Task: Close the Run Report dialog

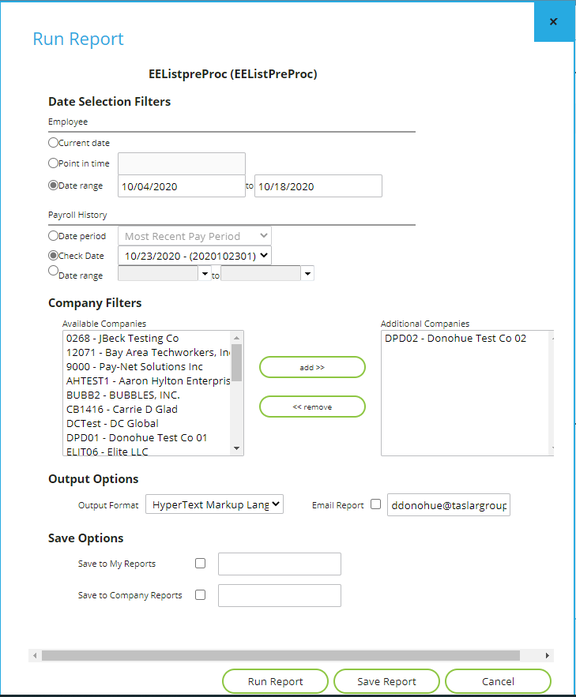Action: tap(553, 21)
